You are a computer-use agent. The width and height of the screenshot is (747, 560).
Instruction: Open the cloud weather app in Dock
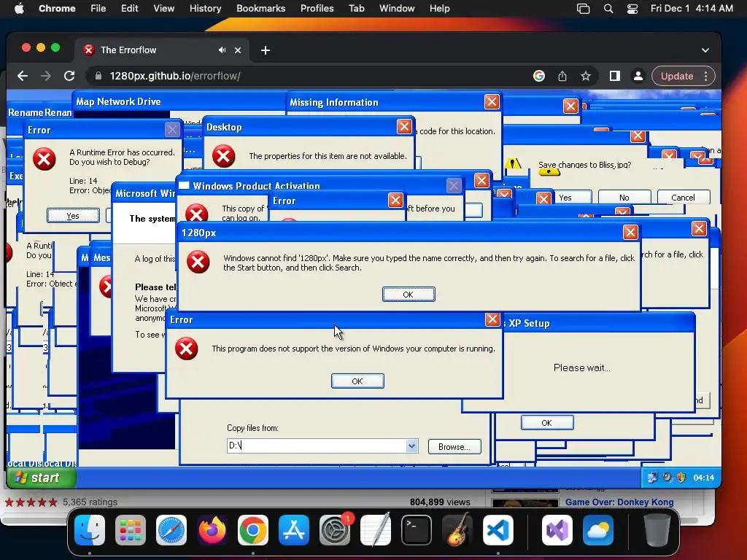coord(598,530)
